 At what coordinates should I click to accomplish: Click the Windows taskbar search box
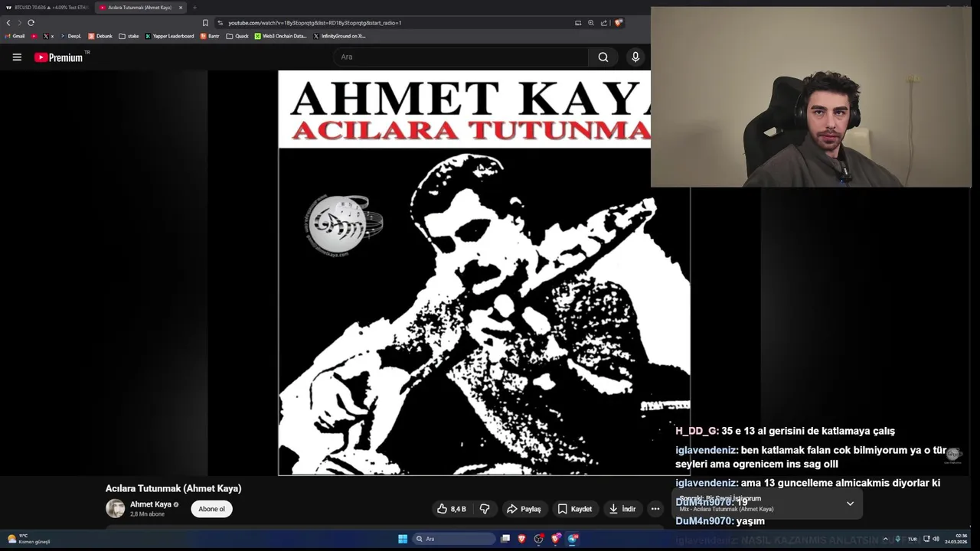(454, 539)
